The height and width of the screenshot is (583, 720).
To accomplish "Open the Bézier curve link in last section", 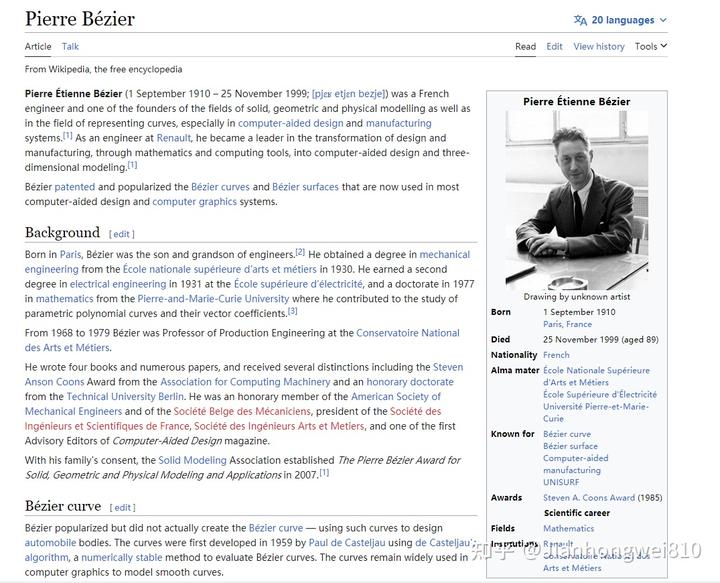I will pos(276,528).
